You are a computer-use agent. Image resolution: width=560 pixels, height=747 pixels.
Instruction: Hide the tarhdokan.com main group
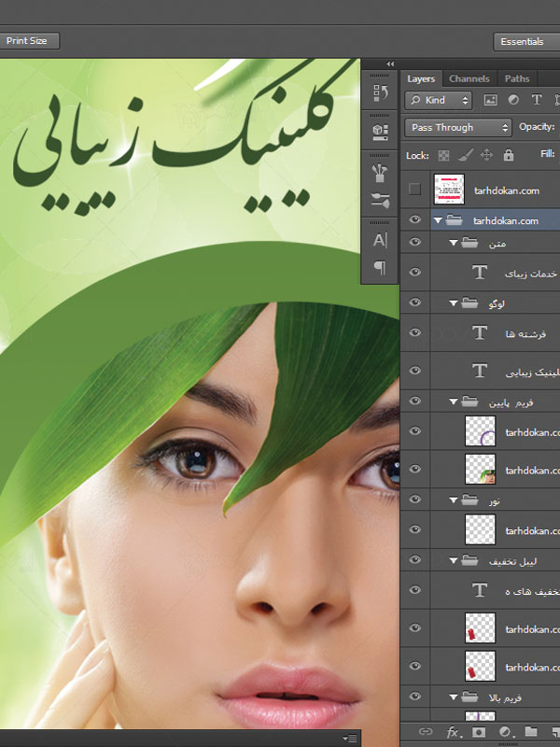click(414, 219)
